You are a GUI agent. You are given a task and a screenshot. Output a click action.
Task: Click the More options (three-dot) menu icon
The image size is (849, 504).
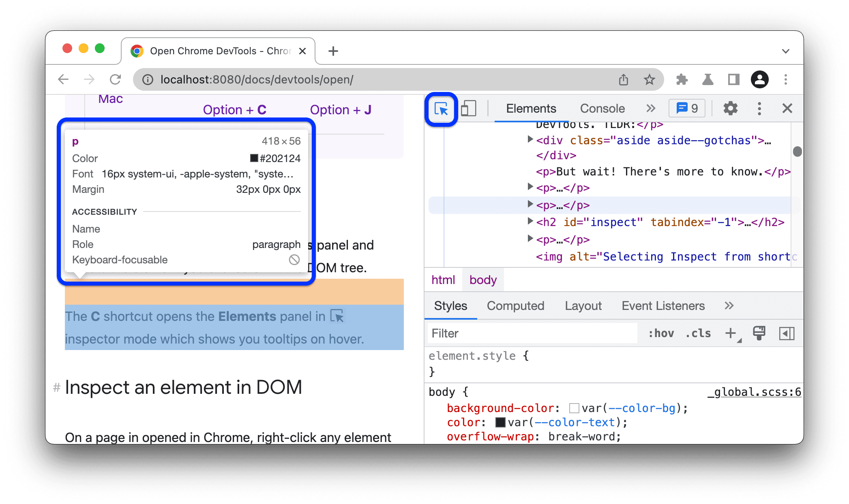point(759,108)
